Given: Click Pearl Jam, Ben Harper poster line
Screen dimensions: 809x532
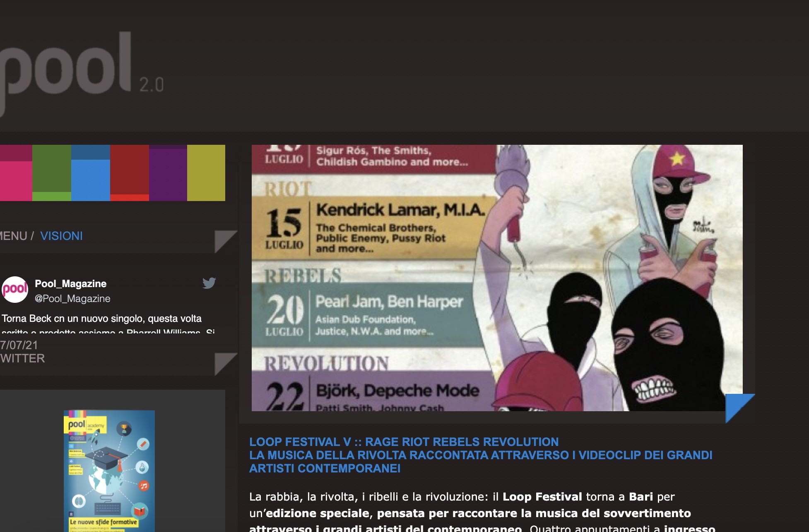Looking at the screenshot, I should 389,302.
